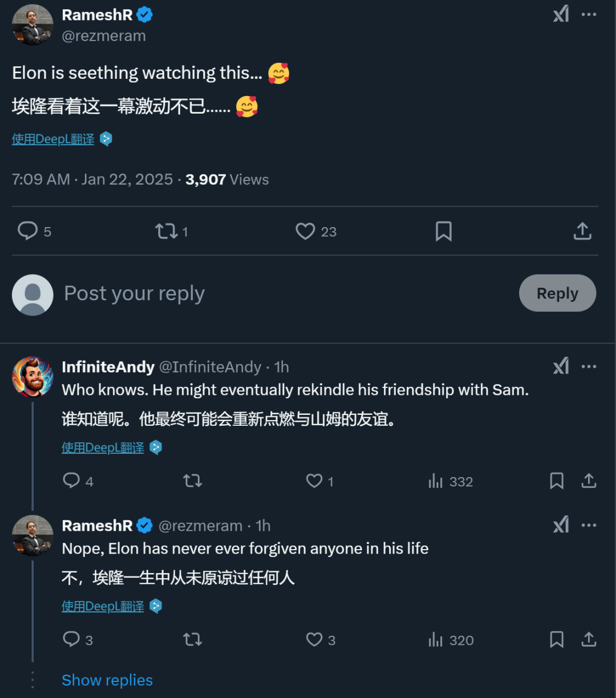
Task: Open InfiniteAndy's profile avatar
Action: (x=33, y=377)
